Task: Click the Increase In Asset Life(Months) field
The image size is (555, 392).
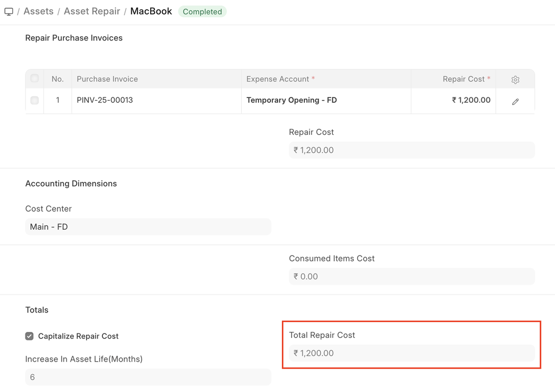Action: point(147,377)
